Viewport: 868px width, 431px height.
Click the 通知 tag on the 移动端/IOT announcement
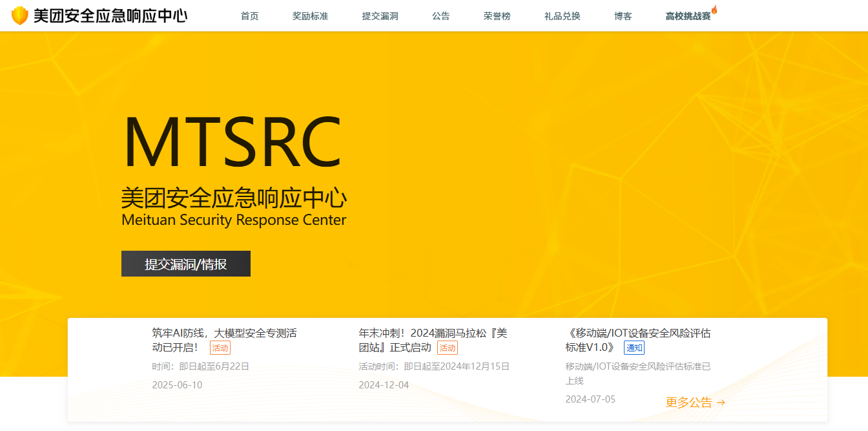click(x=634, y=348)
